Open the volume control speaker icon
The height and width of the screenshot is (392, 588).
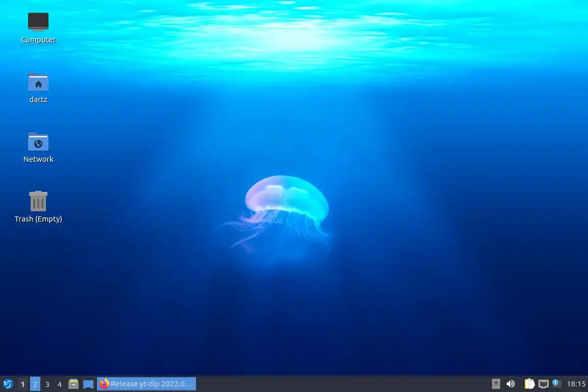(510, 384)
